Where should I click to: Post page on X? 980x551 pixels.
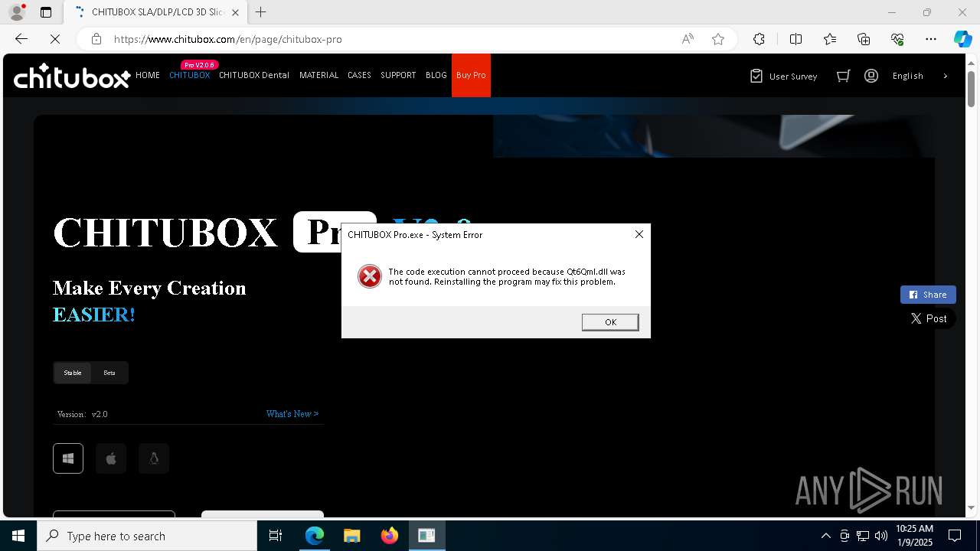click(x=928, y=318)
